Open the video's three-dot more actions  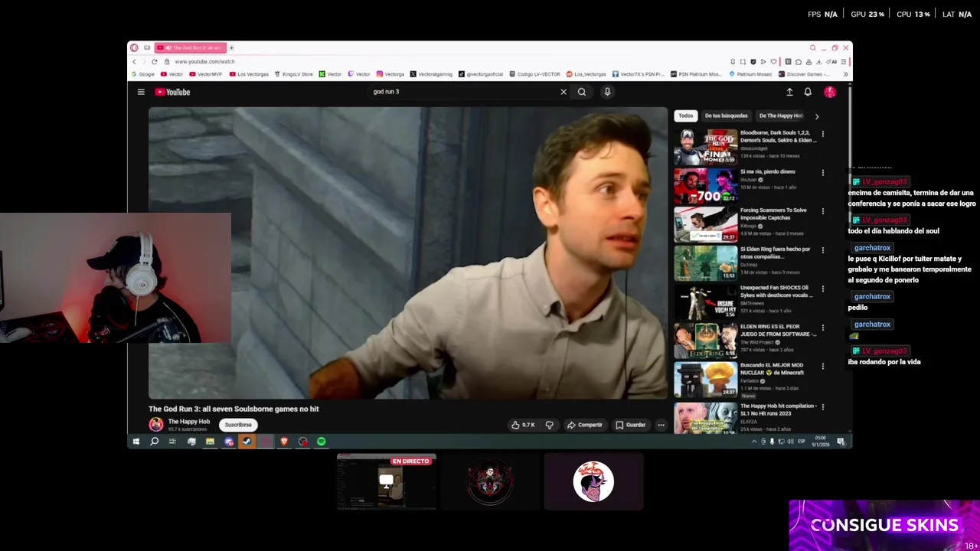(661, 425)
